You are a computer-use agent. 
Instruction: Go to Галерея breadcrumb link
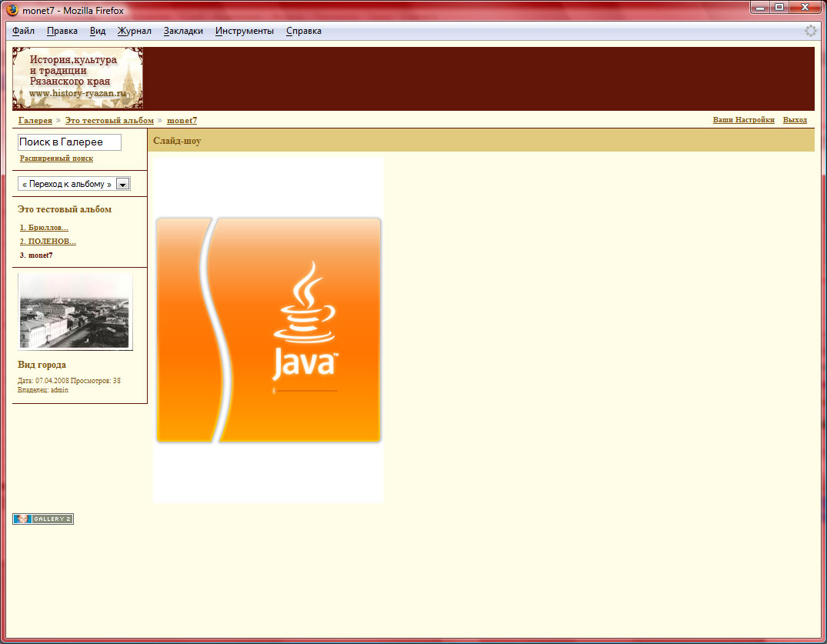[x=35, y=120]
